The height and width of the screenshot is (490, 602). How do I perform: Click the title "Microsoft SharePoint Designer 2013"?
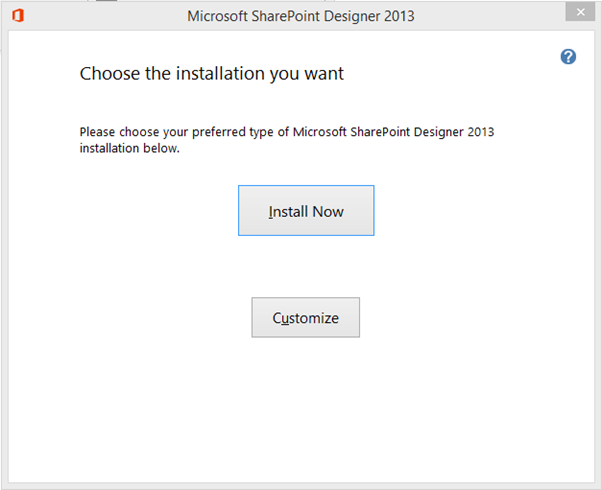tap(301, 16)
